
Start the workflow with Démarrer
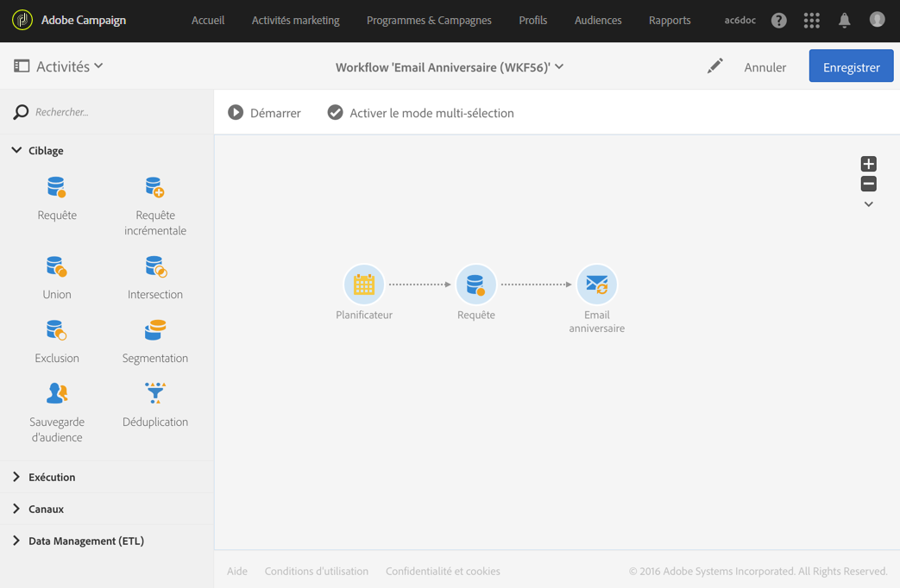pos(264,113)
